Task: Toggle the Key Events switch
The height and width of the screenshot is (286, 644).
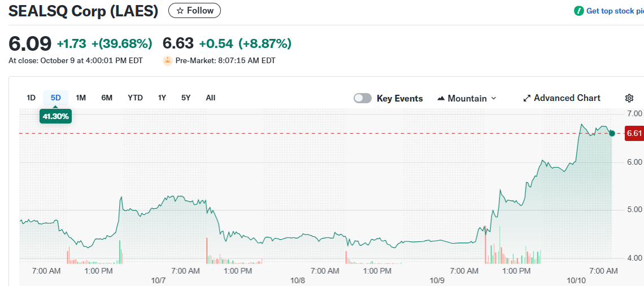Action: click(x=363, y=98)
